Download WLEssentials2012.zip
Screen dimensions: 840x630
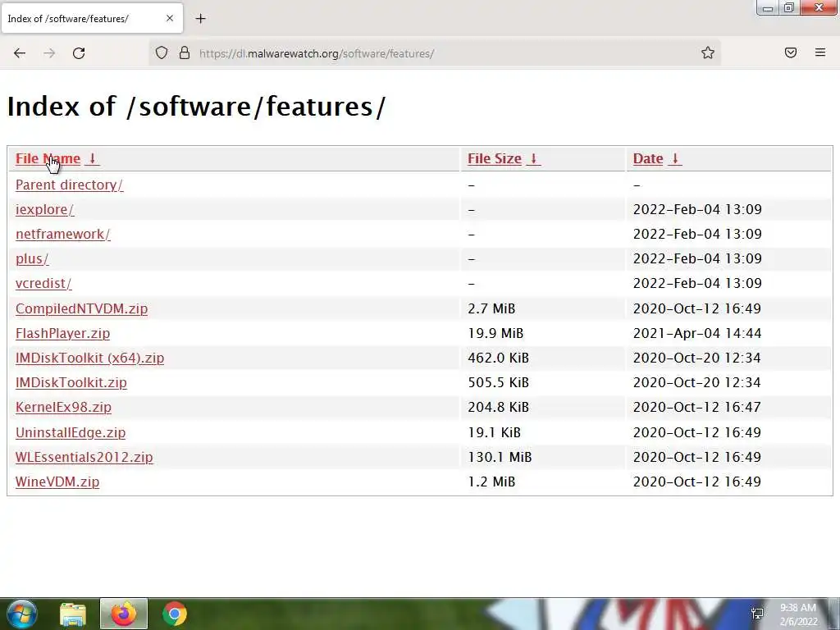[x=84, y=457]
